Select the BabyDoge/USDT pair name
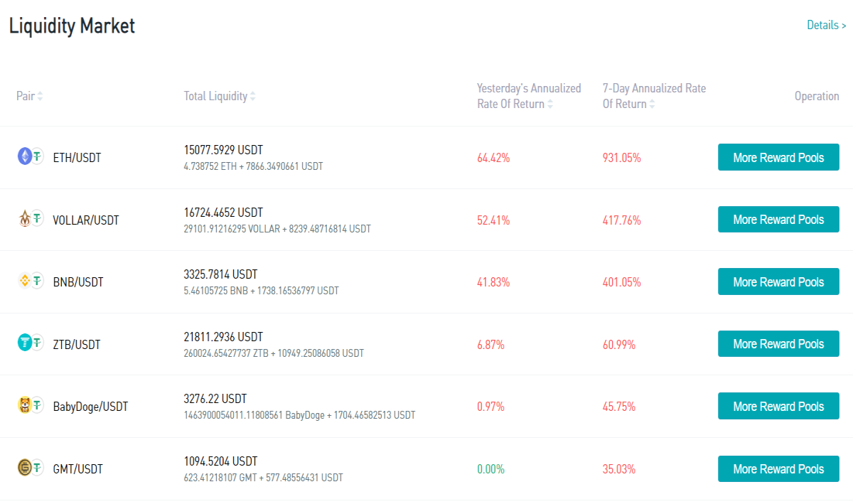 point(90,407)
